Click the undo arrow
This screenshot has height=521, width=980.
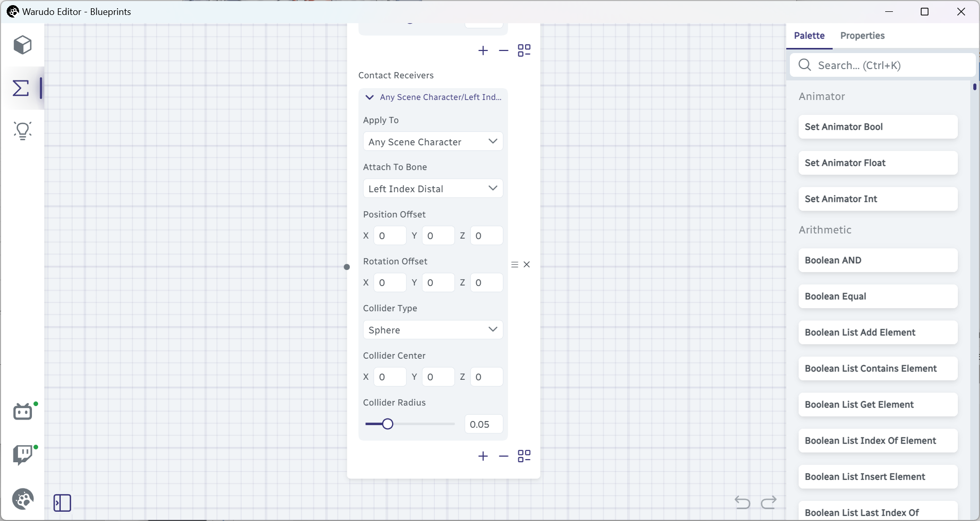click(742, 502)
